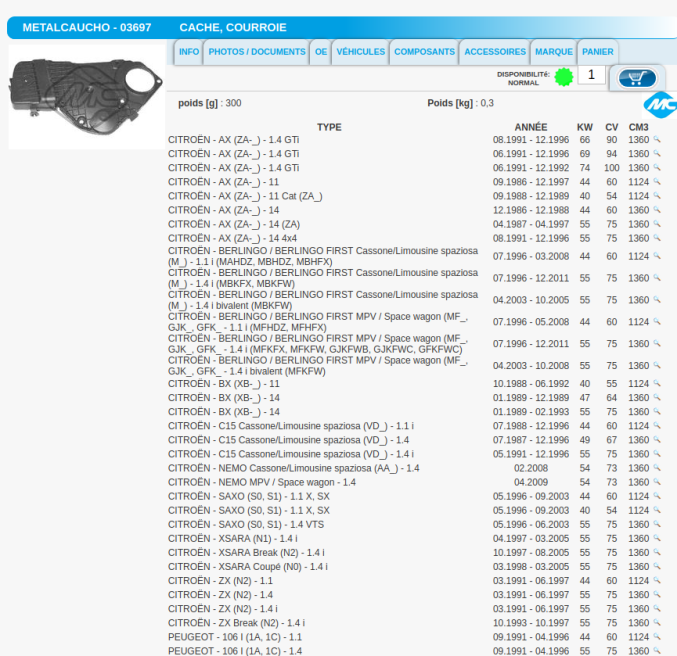
Task: Click magnifier for ZX Break 1.4 i row
Action: [658, 623]
